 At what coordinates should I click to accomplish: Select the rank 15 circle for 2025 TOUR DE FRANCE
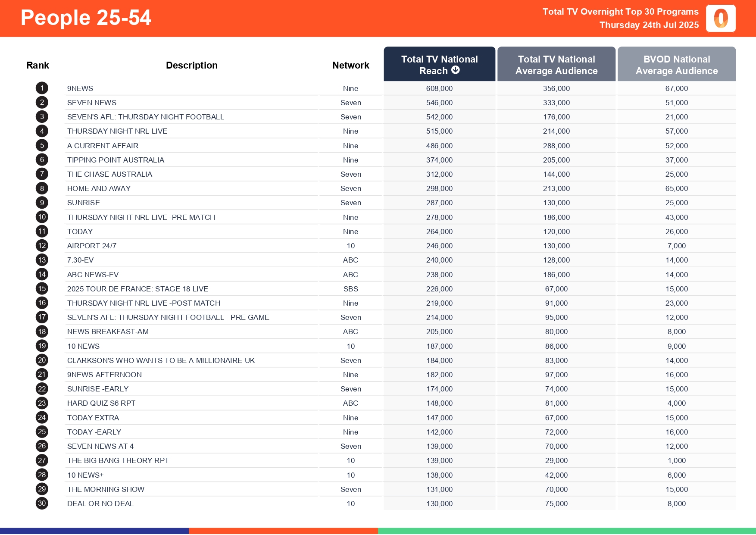[41, 288]
